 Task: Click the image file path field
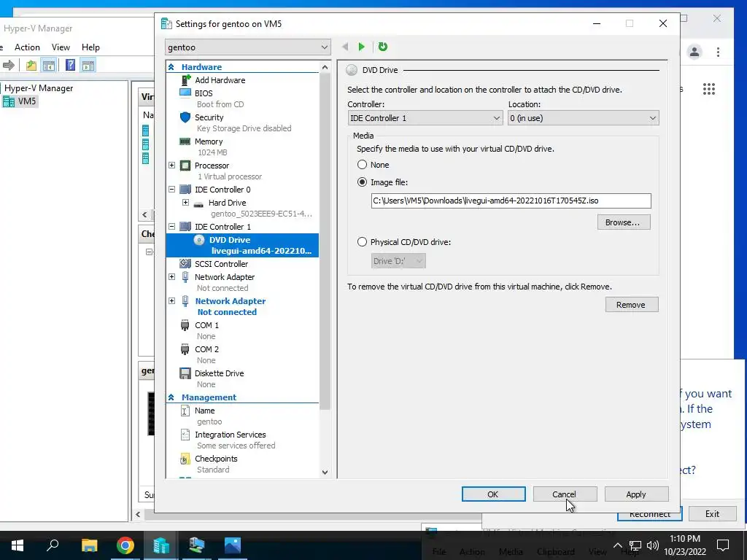coord(511,201)
